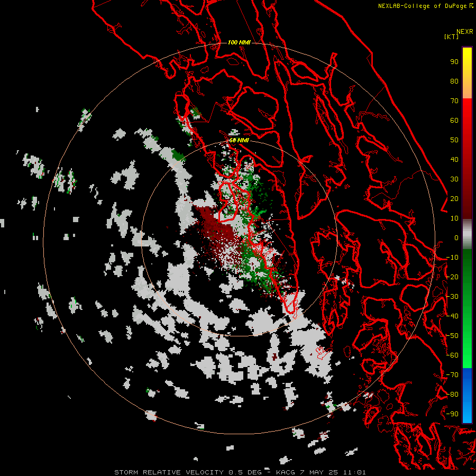Click the 0 value on velocity scale
Viewport: 476px width, 476px height.
click(456, 237)
